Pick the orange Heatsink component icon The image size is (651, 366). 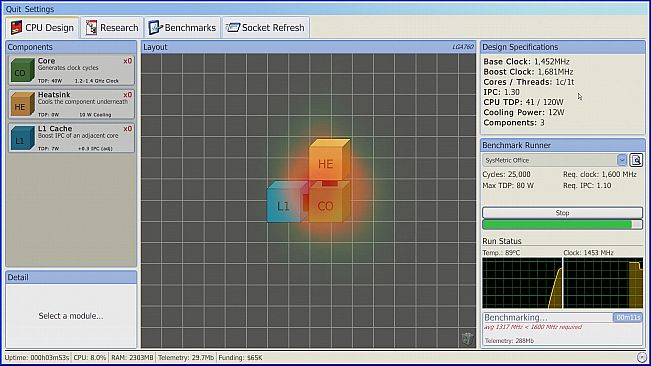click(x=22, y=104)
